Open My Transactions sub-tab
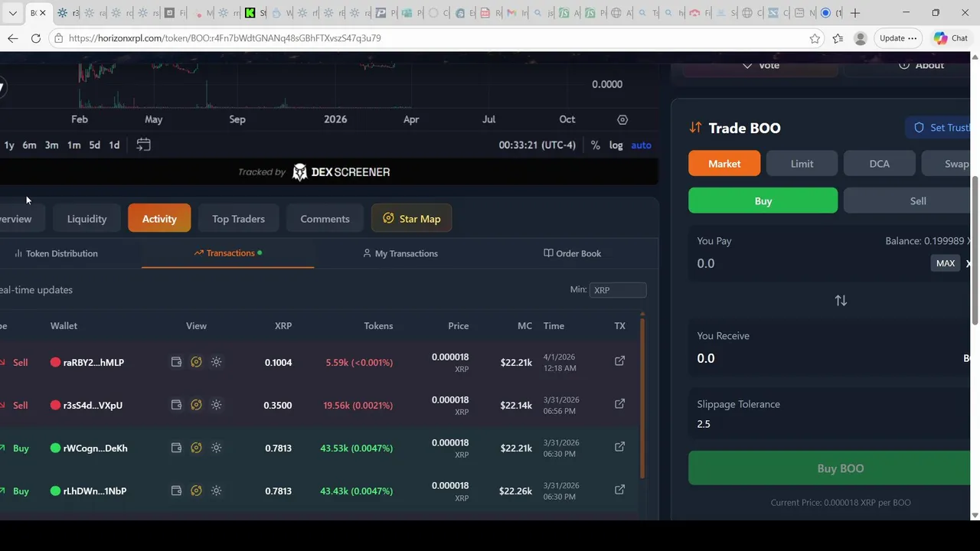The height and width of the screenshot is (551, 980). tap(400, 253)
